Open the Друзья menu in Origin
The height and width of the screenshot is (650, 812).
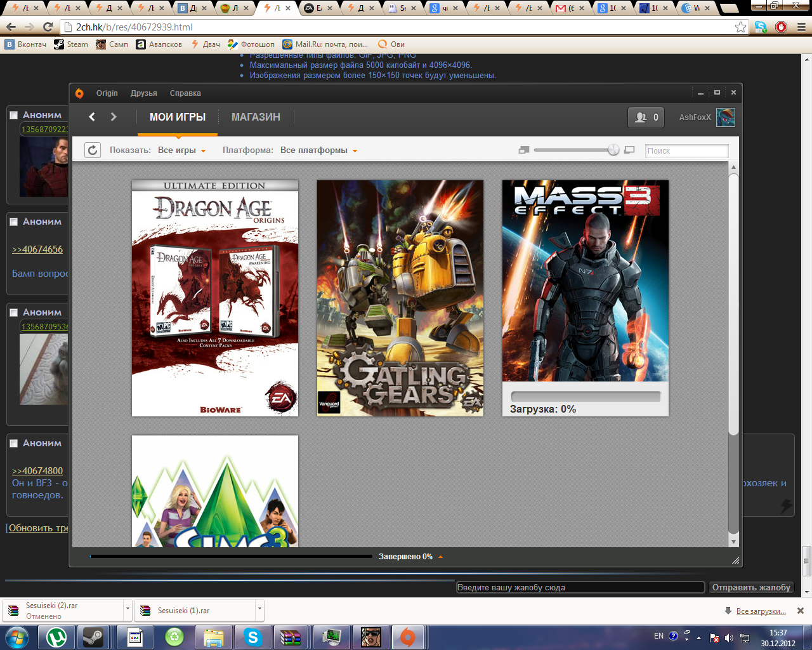(x=144, y=93)
